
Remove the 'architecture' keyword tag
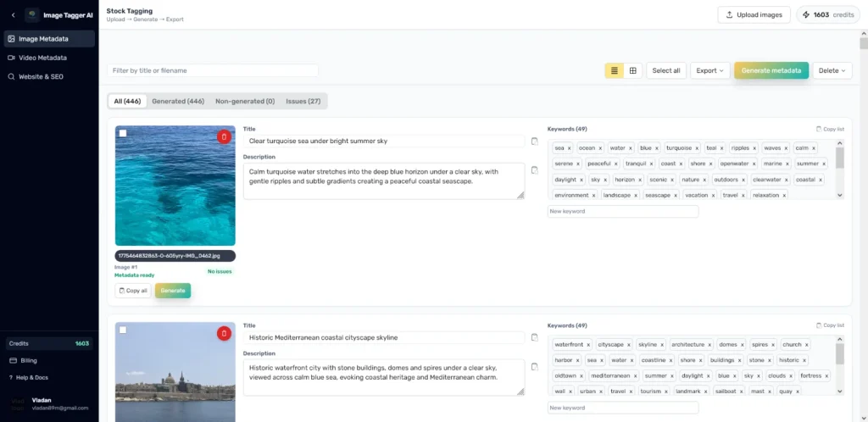710,345
